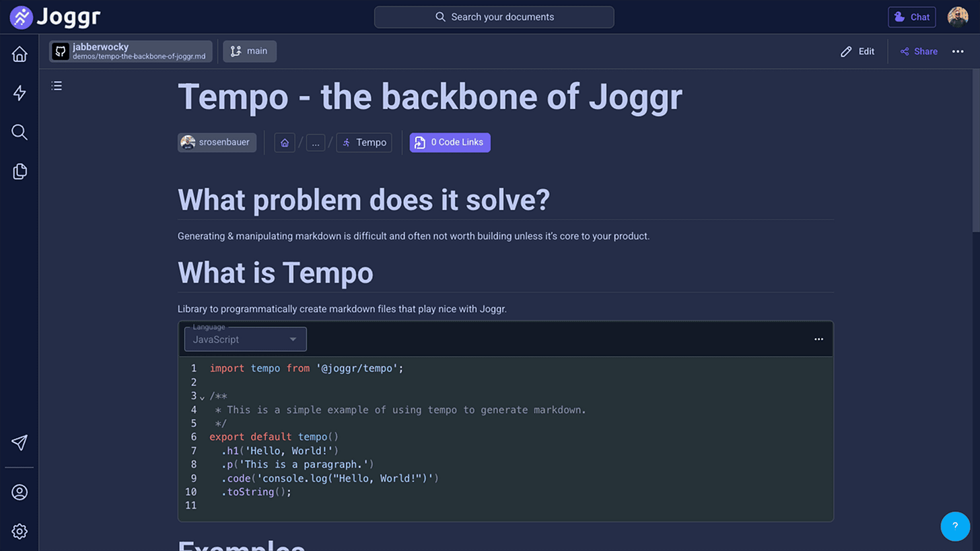This screenshot has height=551, width=980.
Task: Expand the ellipsis breadcrumb
Action: coord(316,143)
